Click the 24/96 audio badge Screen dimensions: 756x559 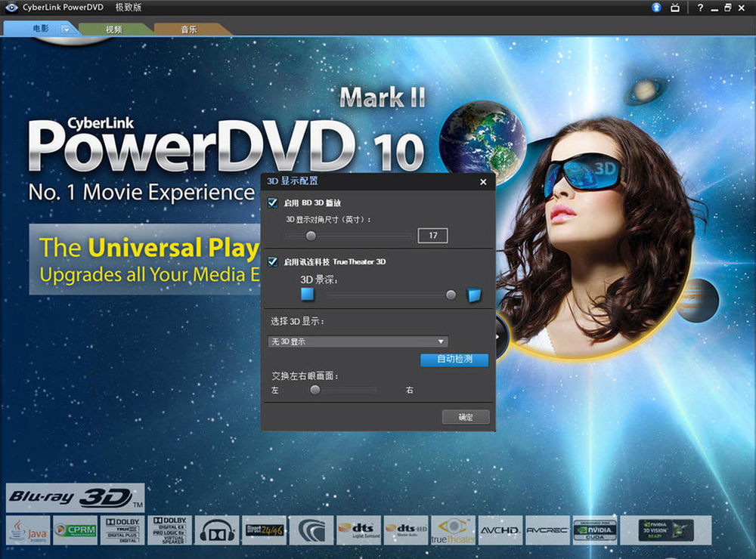pos(264,530)
